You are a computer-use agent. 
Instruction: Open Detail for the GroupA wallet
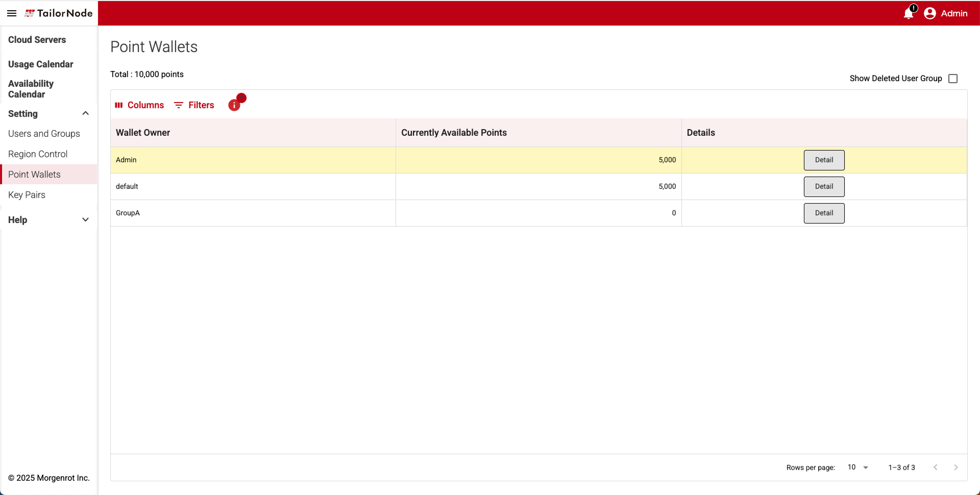click(x=824, y=213)
